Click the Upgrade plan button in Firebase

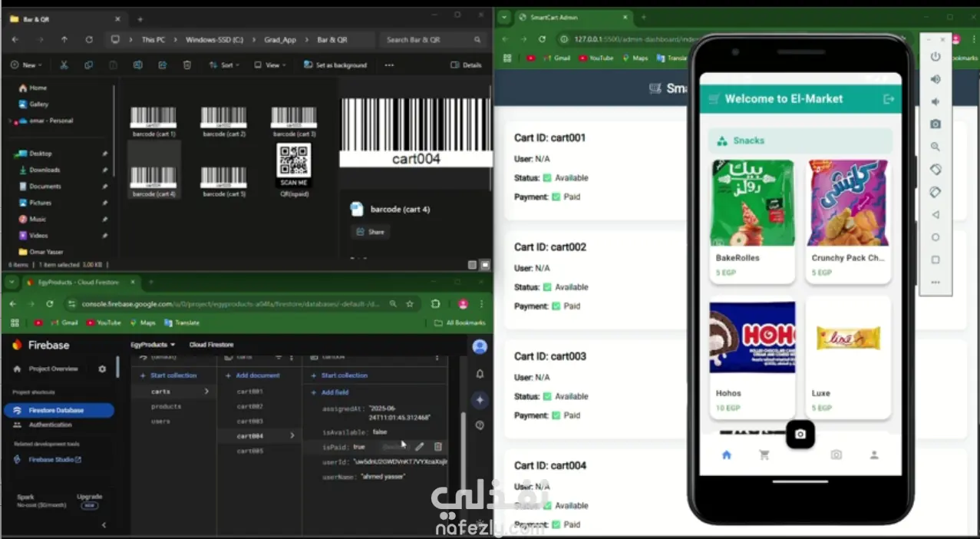pyautogui.click(x=90, y=501)
